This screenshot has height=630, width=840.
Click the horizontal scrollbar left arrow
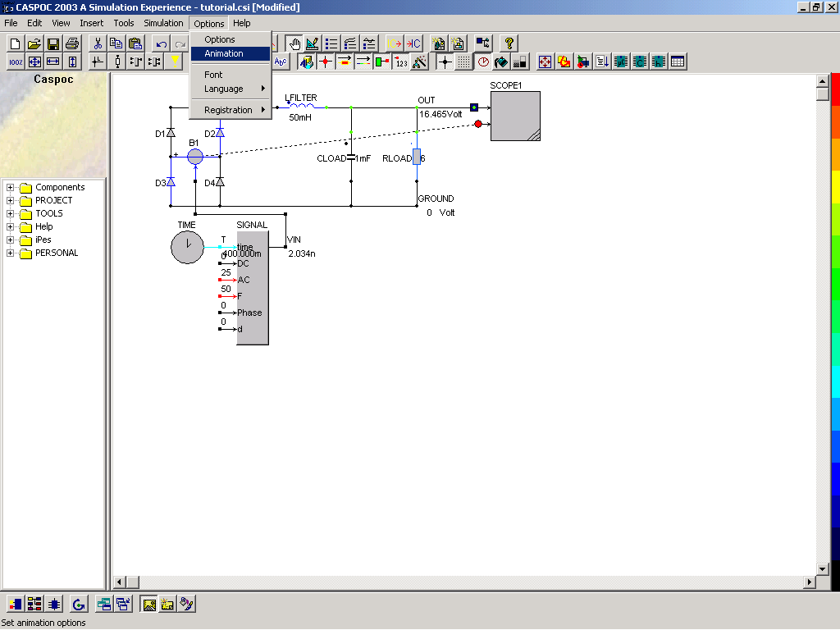pyautogui.click(x=120, y=582)
